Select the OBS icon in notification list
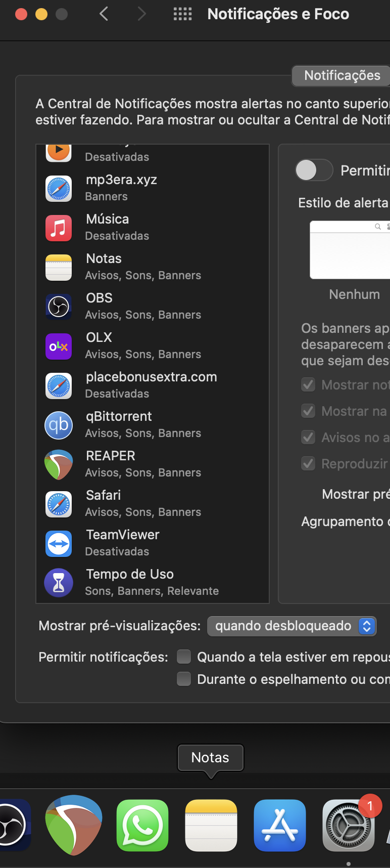This screenshot has height=868, width=390. [x=59, y=307]
